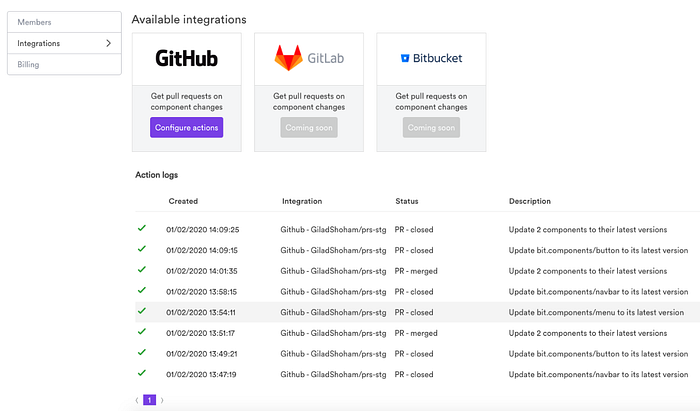Click the green checkmark for 14:09:15 log

tap(142, 249)
